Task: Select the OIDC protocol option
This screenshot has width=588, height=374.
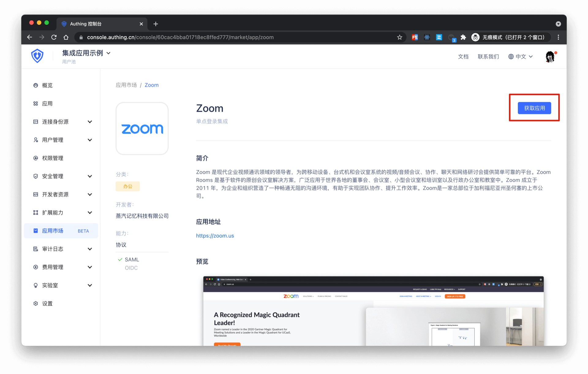Action: [131, 268]
